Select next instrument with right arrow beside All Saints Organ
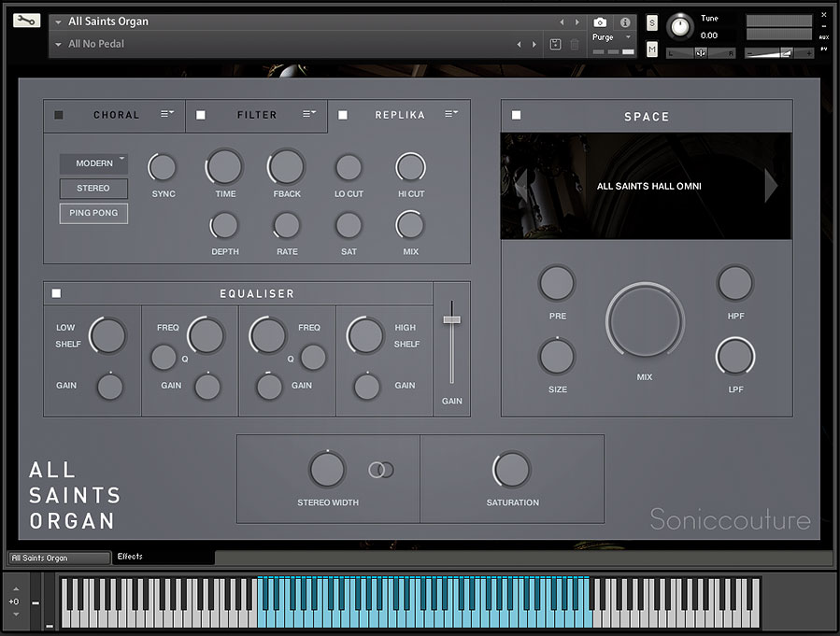The width and height of the screenshot is (840, 636). [577, 22]
